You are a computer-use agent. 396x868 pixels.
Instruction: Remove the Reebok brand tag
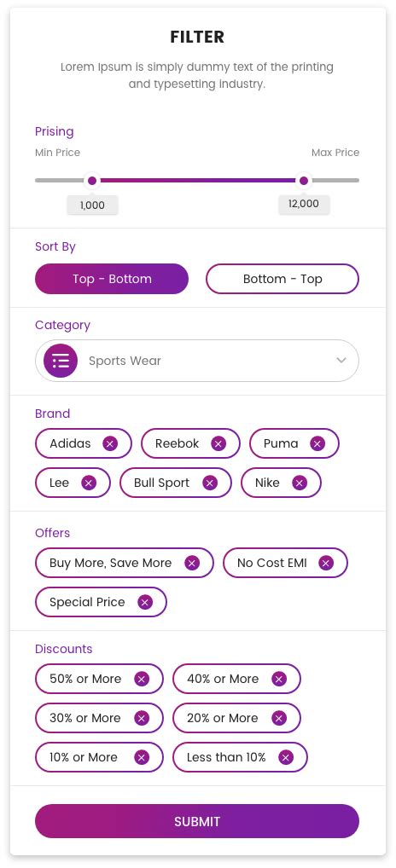pos(218,443)
